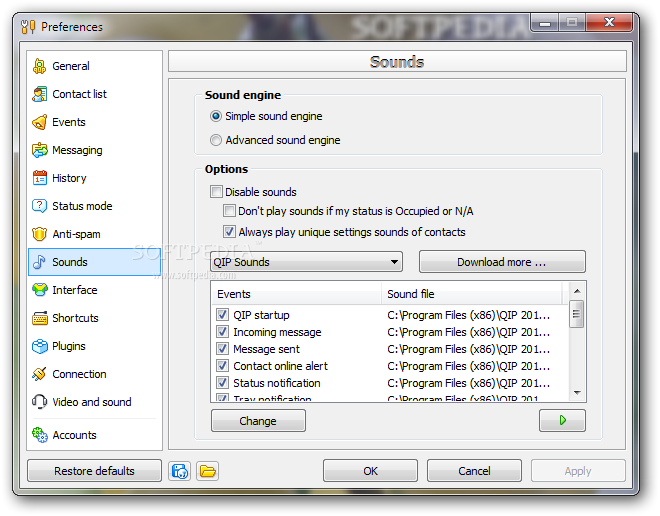The image size is (660, 516).
Task: Click the Download more button
Action: 502,262
